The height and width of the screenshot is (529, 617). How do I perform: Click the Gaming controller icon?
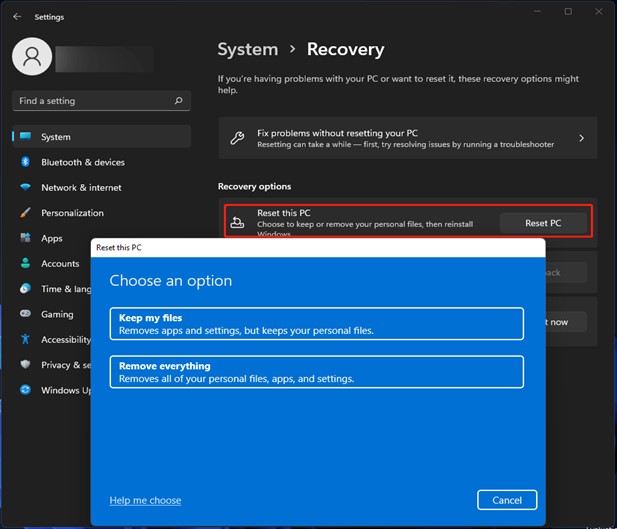click(25, 314)
